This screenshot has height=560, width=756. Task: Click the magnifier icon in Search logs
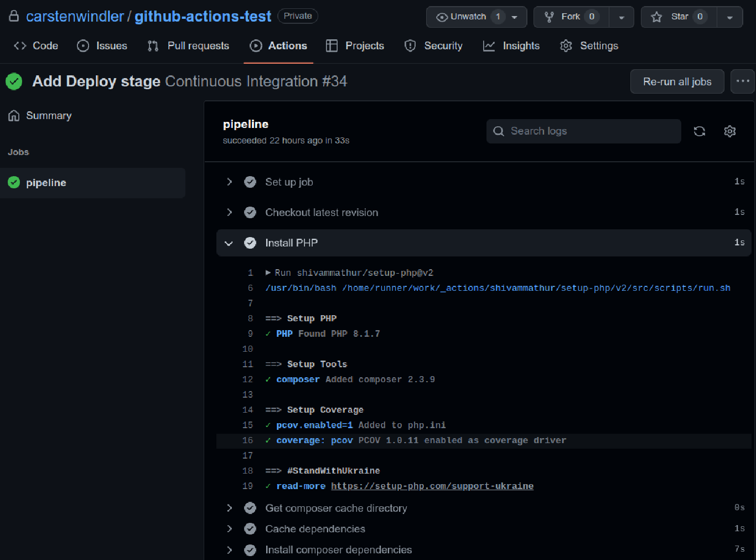tap(499, 131)
